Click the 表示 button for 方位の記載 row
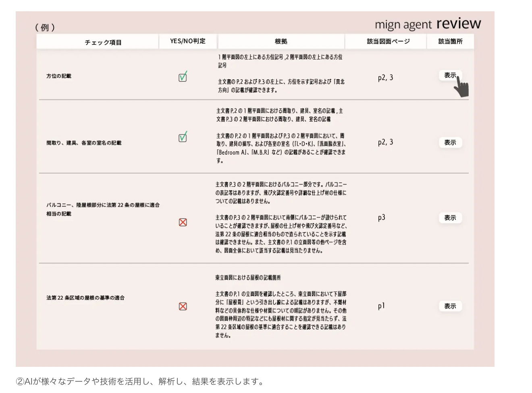The width and height of the screenshot is (532, 393). (450, 75)
